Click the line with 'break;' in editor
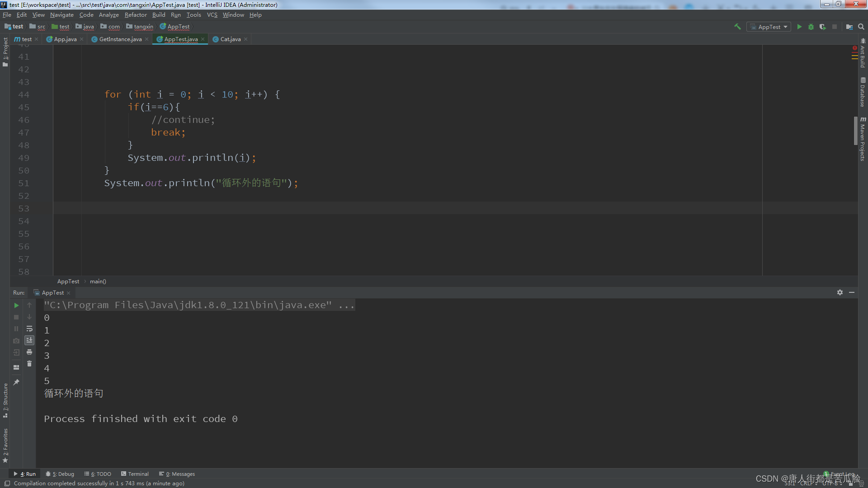 (168, 132)
